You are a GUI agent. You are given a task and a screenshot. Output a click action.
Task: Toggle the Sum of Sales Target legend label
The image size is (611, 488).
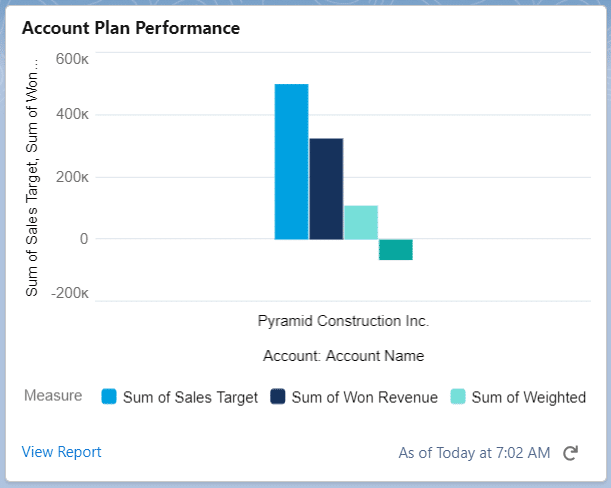pyautogui.click(x=190, y=397)
